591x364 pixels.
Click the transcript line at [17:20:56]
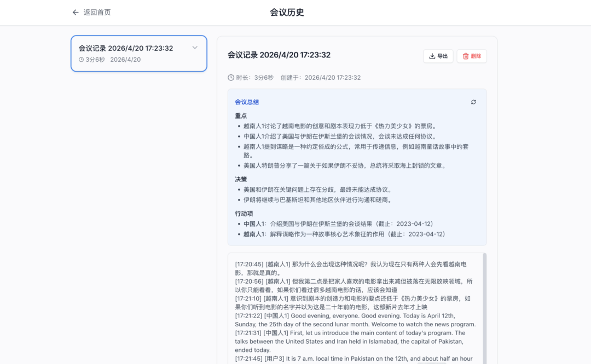point(354,286)
